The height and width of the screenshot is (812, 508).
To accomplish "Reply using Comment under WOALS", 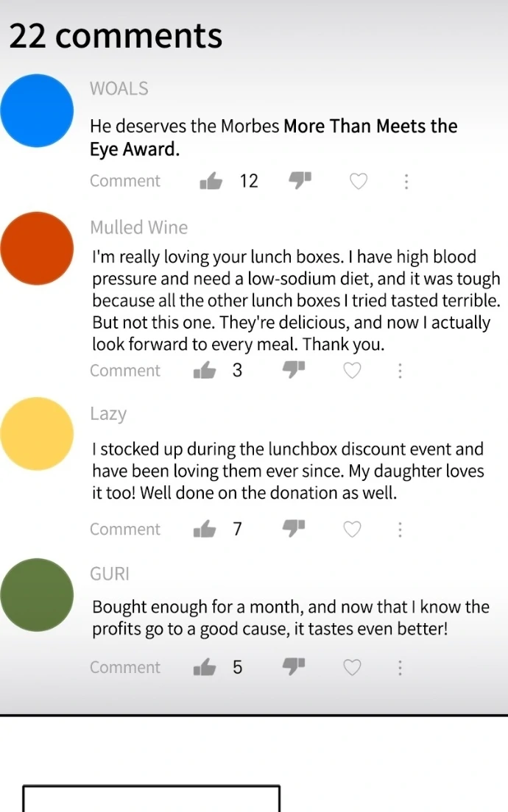I will tap(125, 181).
